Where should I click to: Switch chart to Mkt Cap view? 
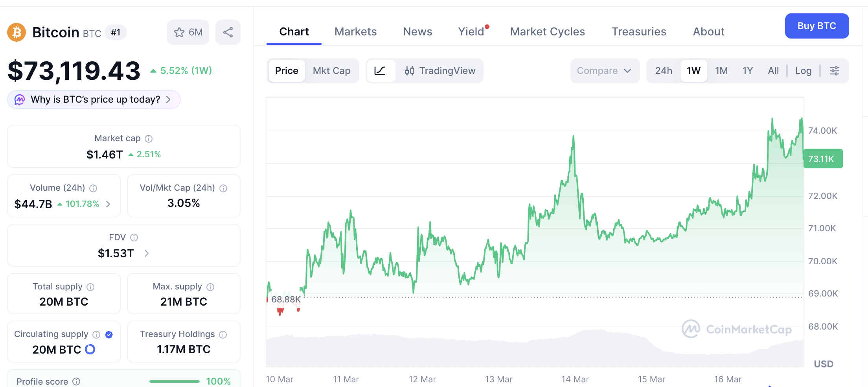(331, 71)
